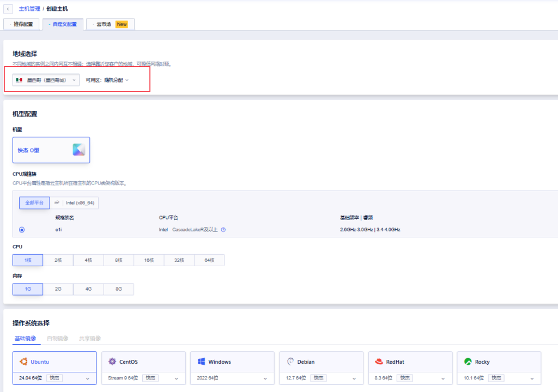
Task: Click the Intel chip icon in platform filter
Action: click(x=57, y=203)
